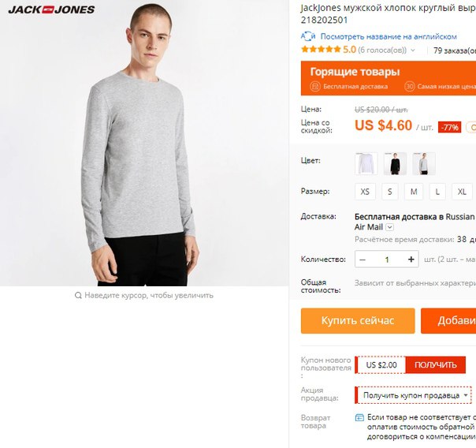Screen dimensions: 476x448
Task: Decrease quantity with the minus button
Action: pos(363,259)
